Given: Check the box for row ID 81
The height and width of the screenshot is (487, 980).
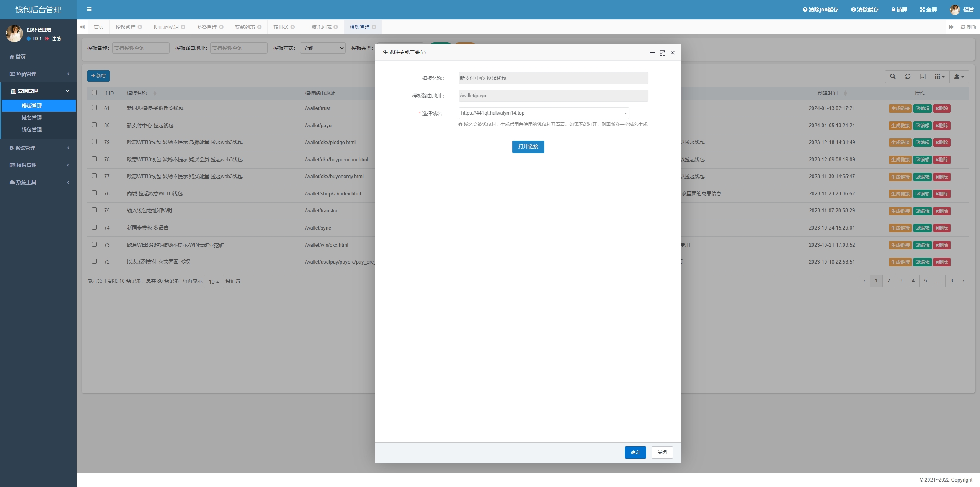Looking at the screenshot, I should point(94,108).
